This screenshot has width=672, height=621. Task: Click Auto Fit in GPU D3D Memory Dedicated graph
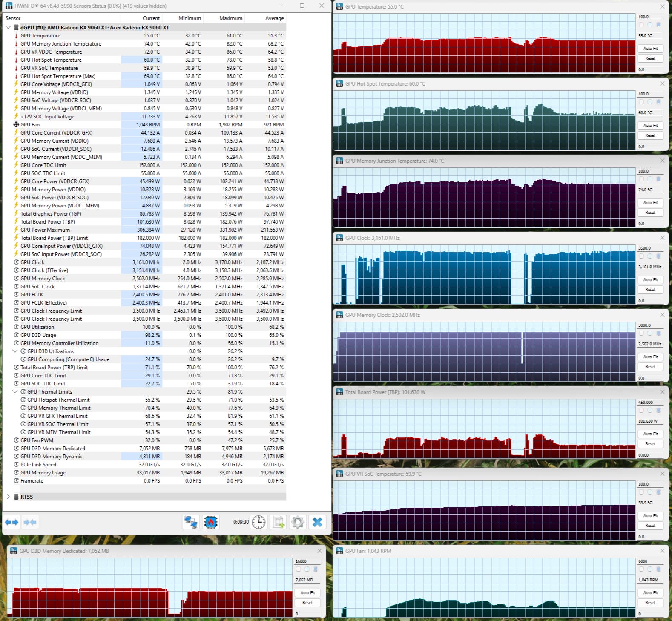click(x=307, y=593)
